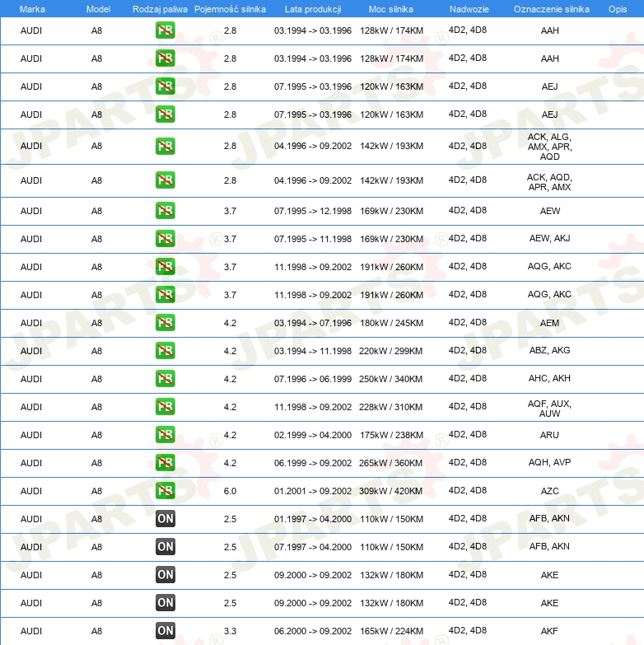Viewport: 644px width, 645px height.
Task: Click the Marka column header
Action: click(x=31, y=9)
